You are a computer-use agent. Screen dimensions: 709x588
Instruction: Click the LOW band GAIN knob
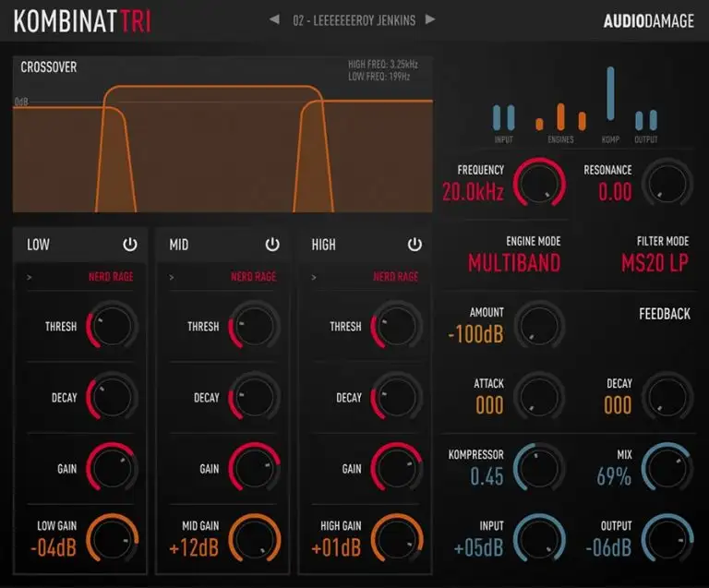tap(112, 467)
